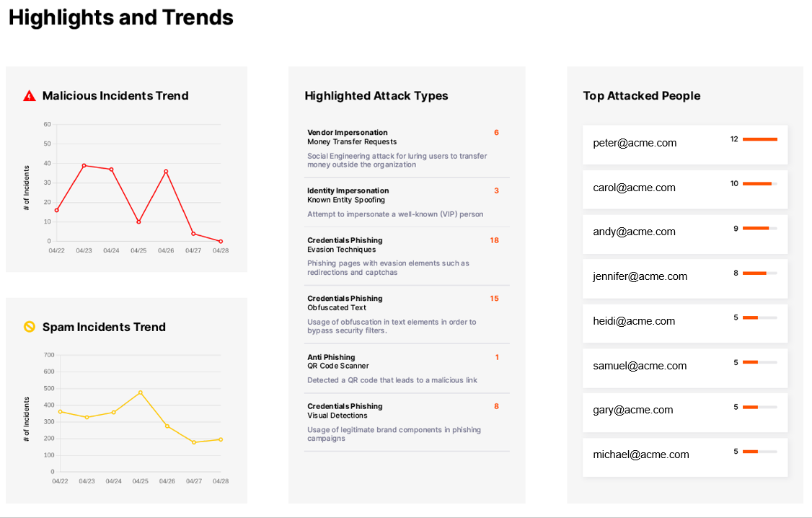Viewport: 812px width, 518px height.
Task: Select michael@acme.com at the list bottom
Action: [640, 455]
